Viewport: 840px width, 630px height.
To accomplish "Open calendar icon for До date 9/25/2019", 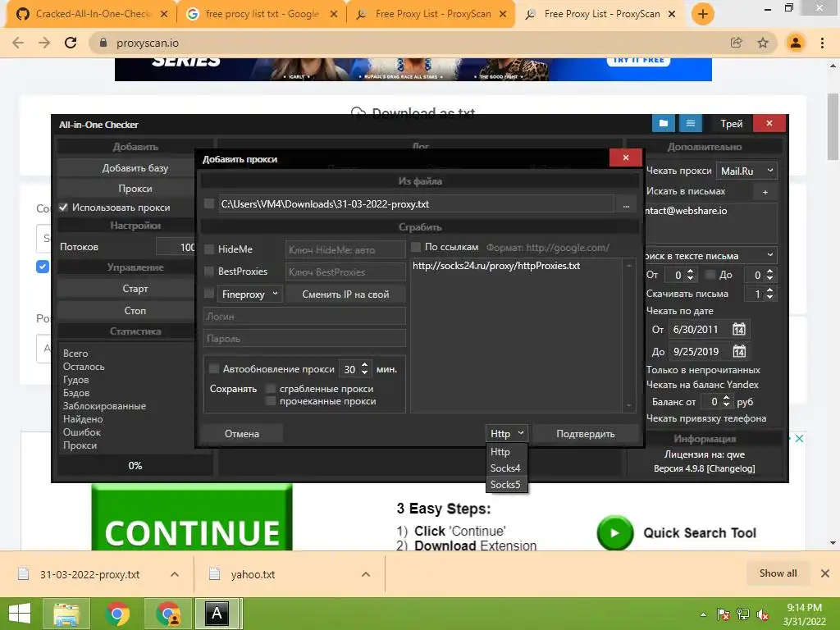I will [739, 351].
